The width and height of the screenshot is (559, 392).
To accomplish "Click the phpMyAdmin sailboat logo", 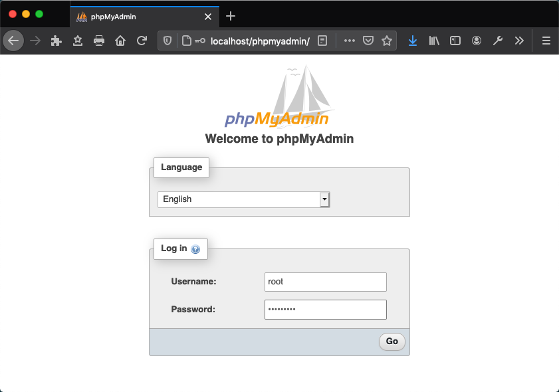I will pos(279,96).
